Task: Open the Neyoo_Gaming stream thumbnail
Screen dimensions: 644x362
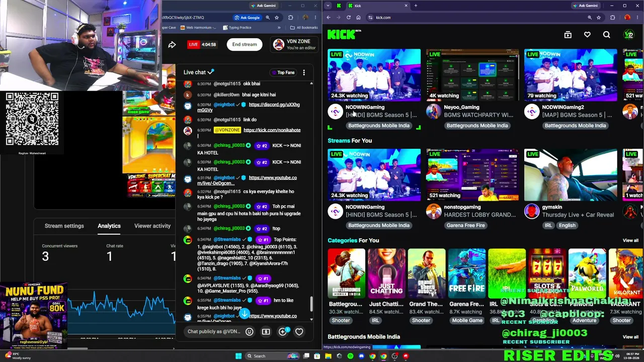Action: 472,75
